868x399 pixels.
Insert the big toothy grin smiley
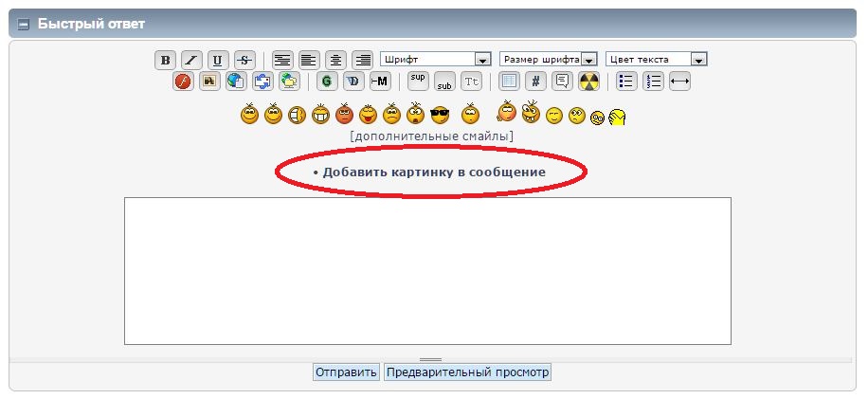tap(320, 114)
